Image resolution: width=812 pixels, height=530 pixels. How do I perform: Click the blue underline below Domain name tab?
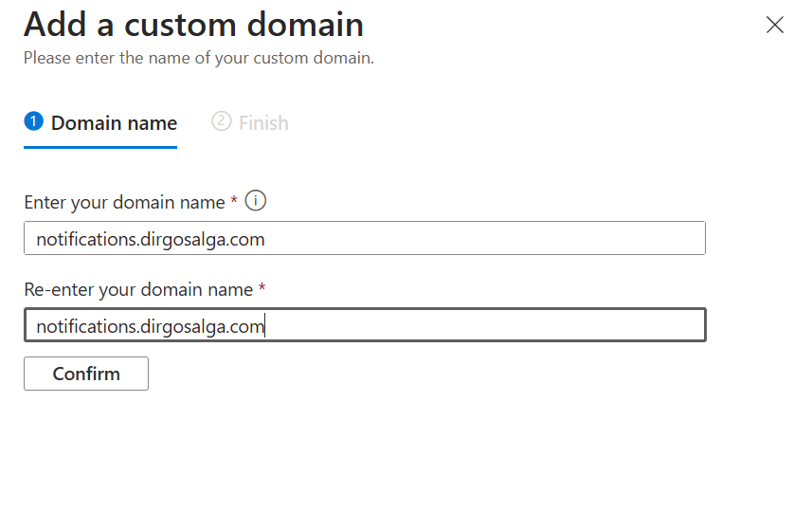click(100, 147)
